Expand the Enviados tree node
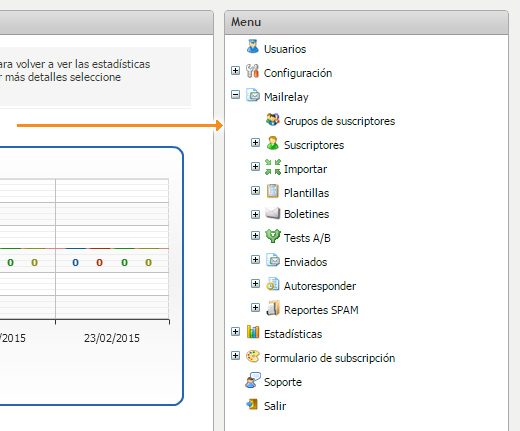The height and width of the screenshot is (431, 520). coord(255,260)
